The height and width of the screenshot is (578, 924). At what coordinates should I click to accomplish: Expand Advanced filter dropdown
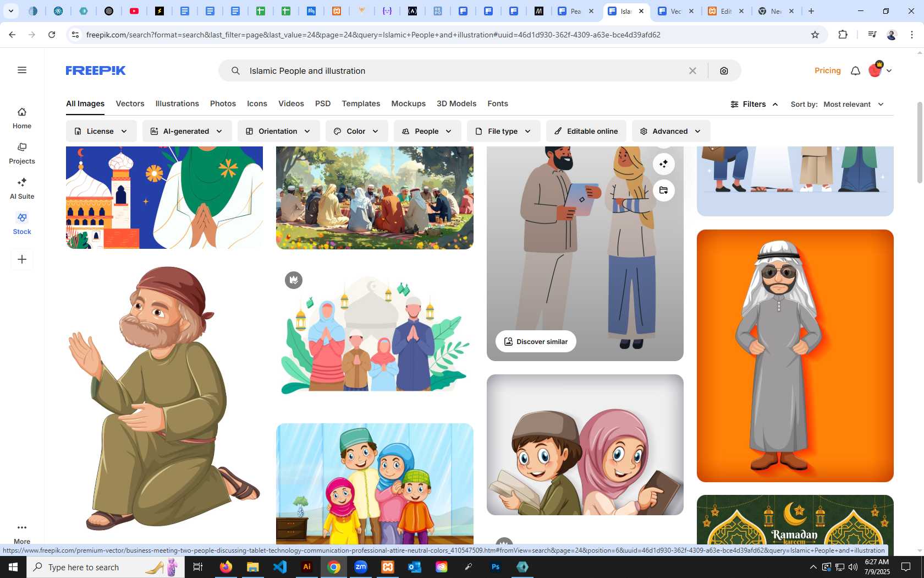[670, 131]
